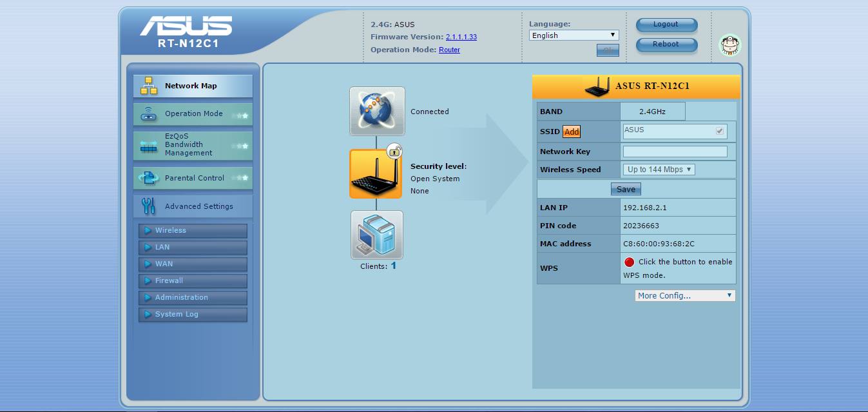Click the Clients count number 1

pos(393,266)
